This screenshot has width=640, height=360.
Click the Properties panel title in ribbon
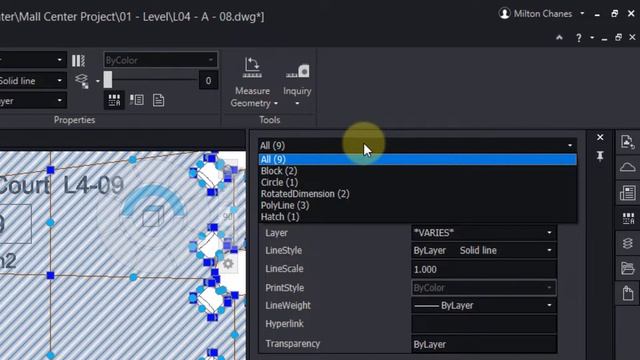coord(74,120)
